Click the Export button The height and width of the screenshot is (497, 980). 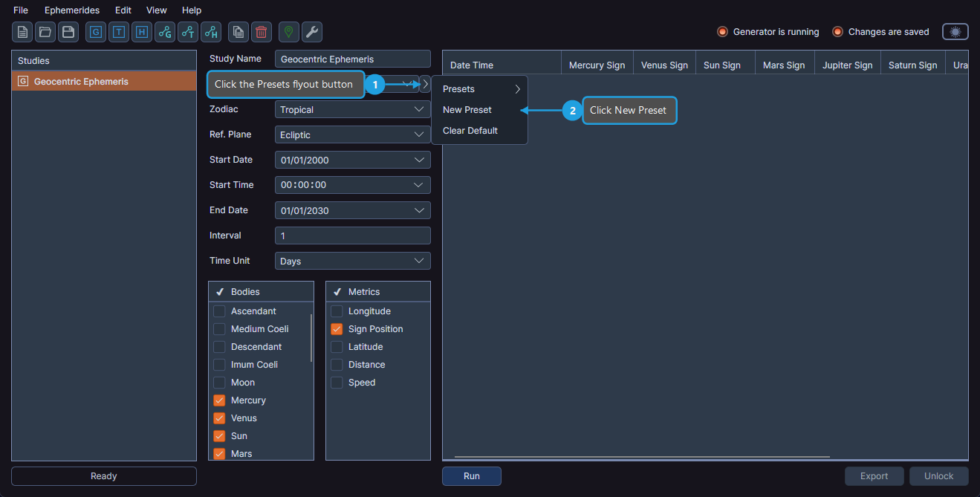[874, 476]
